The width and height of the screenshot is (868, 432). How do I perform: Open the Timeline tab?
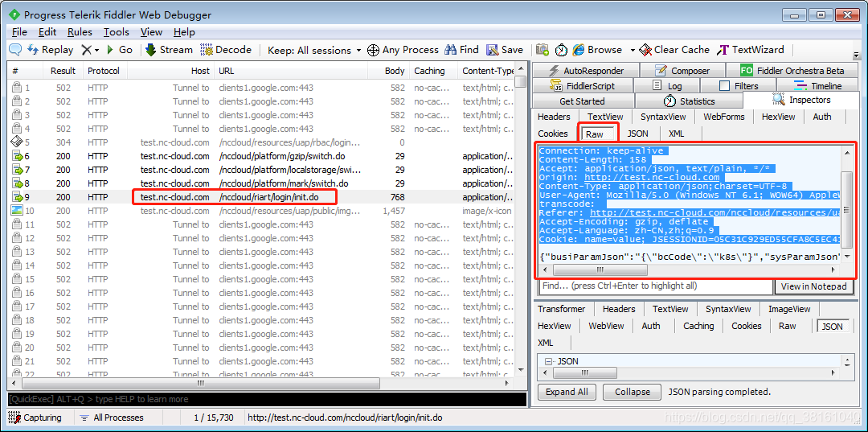pyautogui.click(x=817, y=86)
